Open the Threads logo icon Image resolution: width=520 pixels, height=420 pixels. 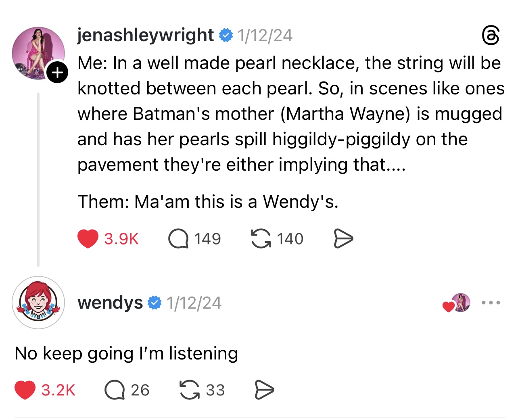pos(491,36)
